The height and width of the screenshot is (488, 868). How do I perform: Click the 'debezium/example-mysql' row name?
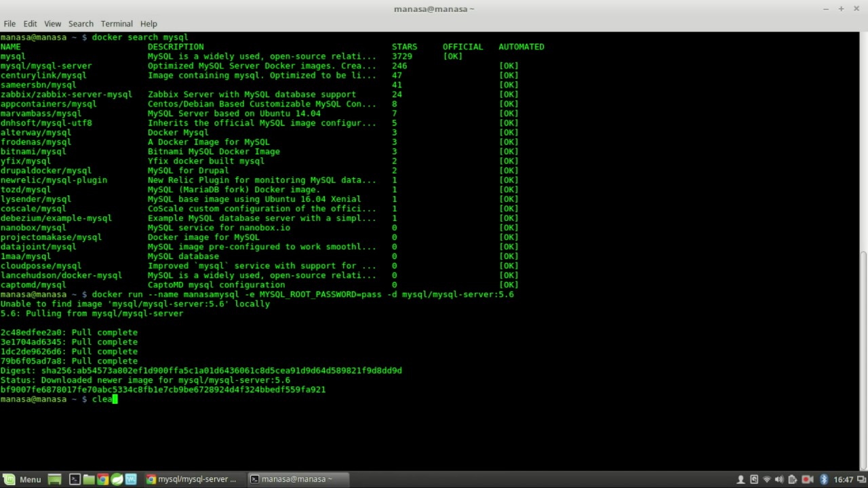[56, 218]
